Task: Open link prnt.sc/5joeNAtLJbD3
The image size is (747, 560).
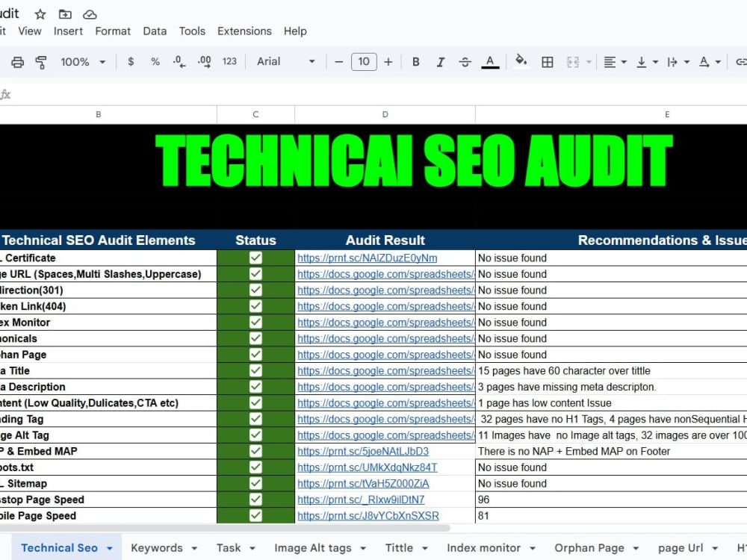Action: click(363, 452)
